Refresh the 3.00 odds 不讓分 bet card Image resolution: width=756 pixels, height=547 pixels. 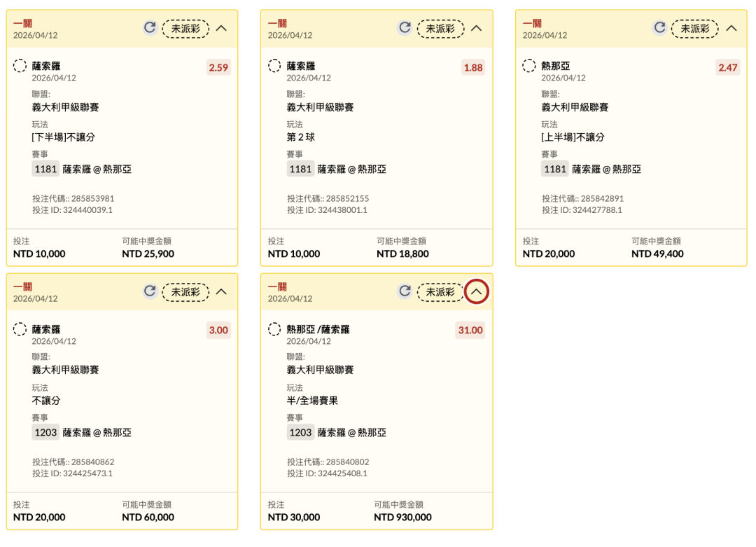coord(150,291)
